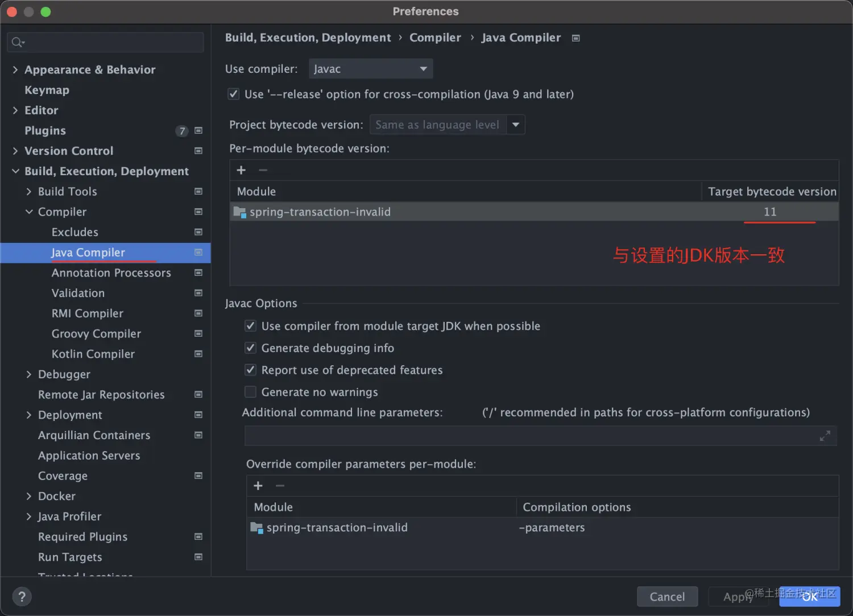Image resolution: width=853 pixels, height=616 pixels.
Task: Expand the additional command line parameters field
Action: pos(825,436)
